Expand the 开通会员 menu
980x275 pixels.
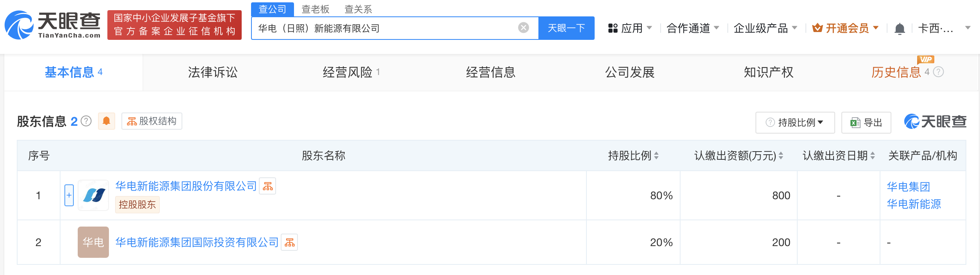pyautogui.click(x=845, y=28)
